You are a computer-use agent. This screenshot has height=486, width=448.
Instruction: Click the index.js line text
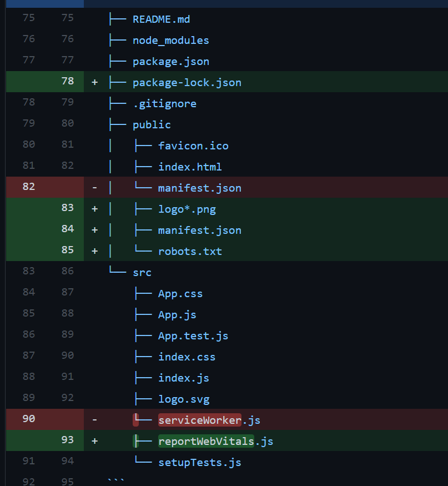pyautogui.click(x=183, y=378)
